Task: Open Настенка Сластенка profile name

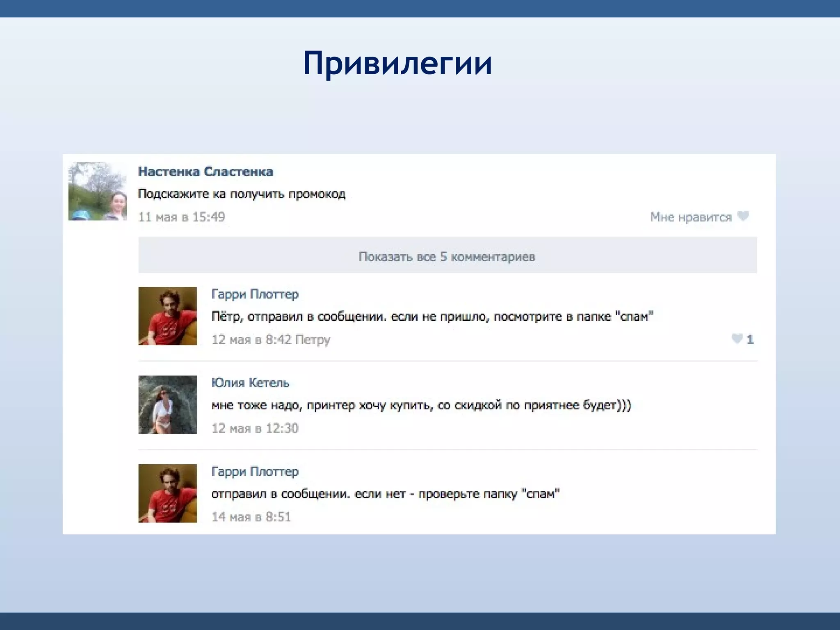Action: (205, 171)
